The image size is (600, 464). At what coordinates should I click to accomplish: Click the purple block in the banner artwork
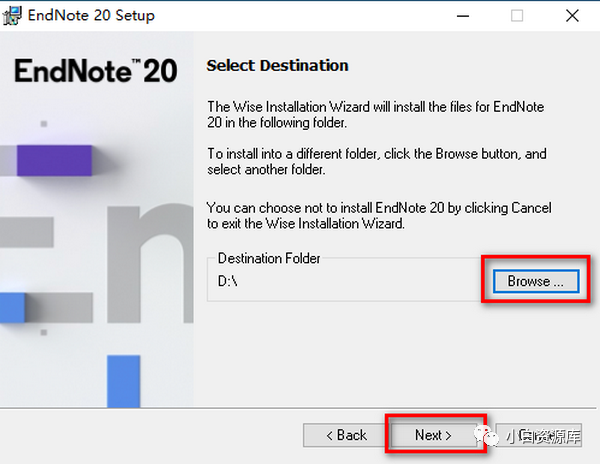click(54, 161)
